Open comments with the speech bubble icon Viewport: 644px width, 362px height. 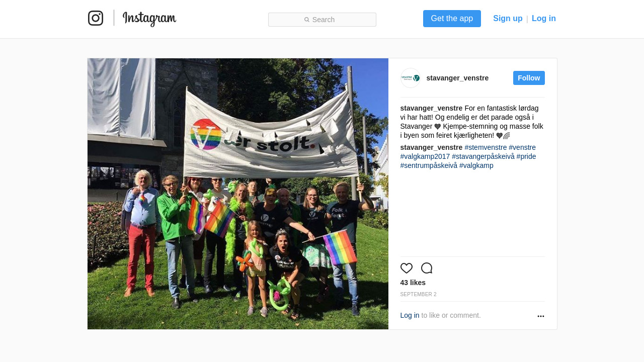coord(427,268)
